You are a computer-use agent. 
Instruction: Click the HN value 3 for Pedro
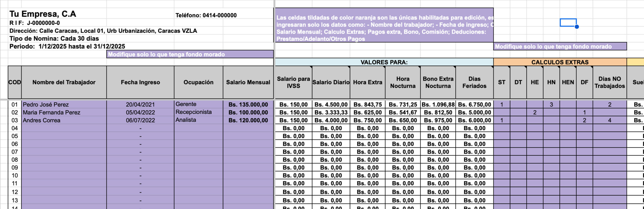(551, 104)
